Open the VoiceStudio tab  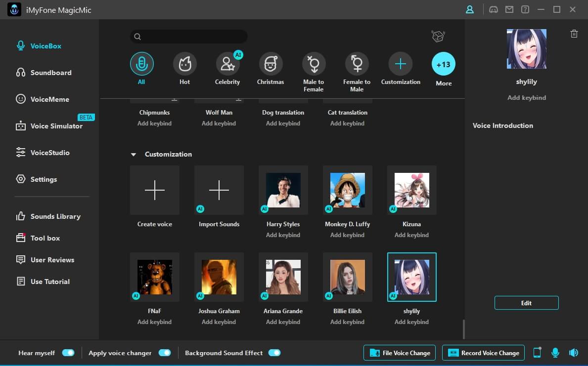coord(43,153)
